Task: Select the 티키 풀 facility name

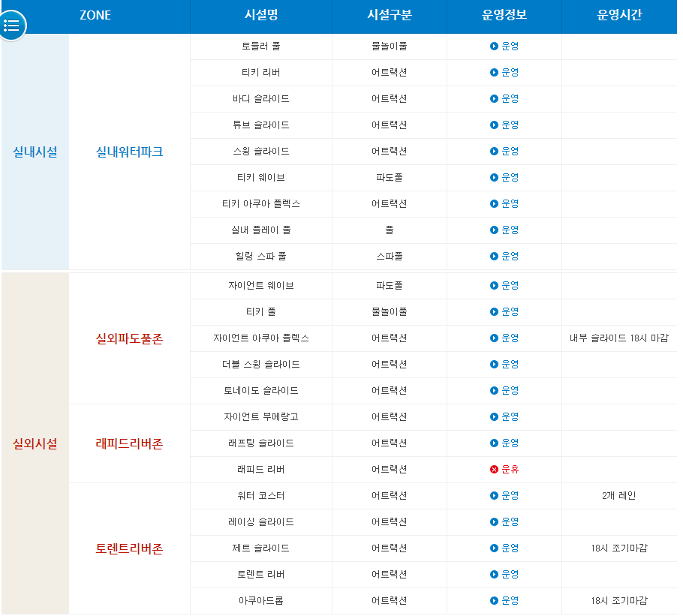Action: [261, 311]
